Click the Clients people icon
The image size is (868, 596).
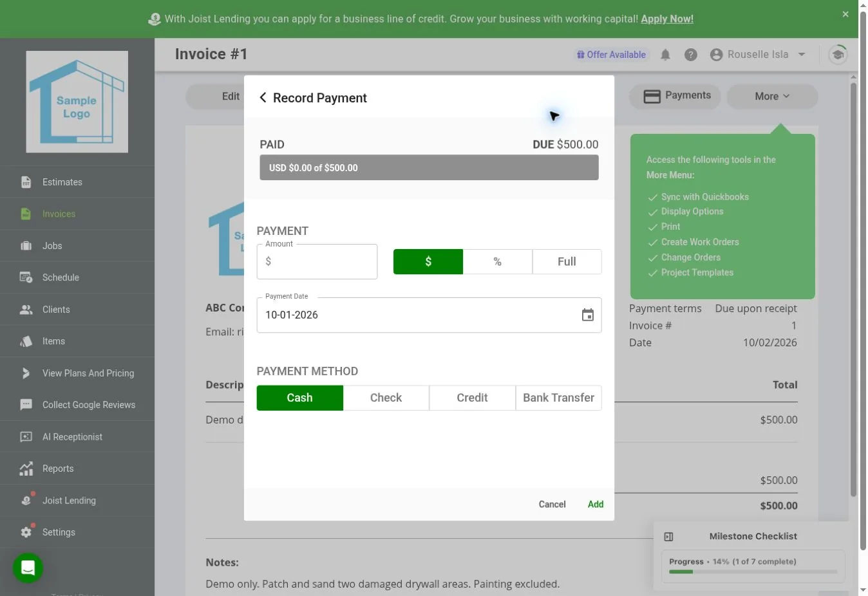(x=26, y=310)
